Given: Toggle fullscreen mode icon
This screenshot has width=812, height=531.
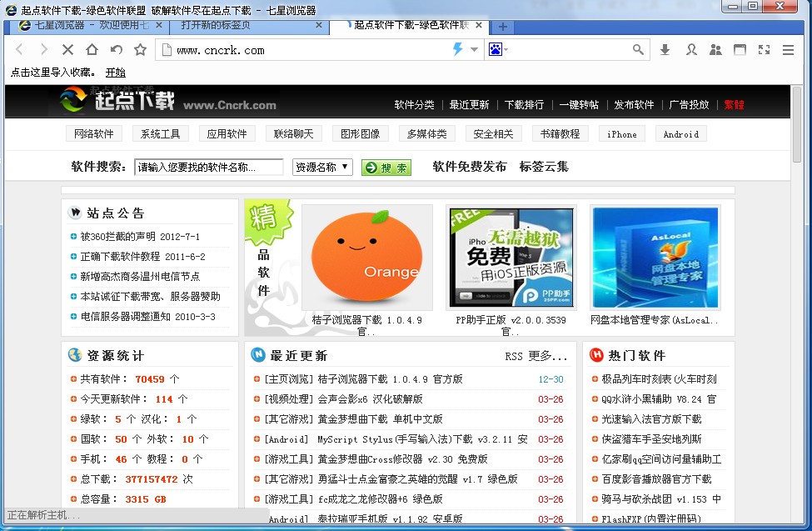Looking at the screenshot, I should tap(764, 50).
